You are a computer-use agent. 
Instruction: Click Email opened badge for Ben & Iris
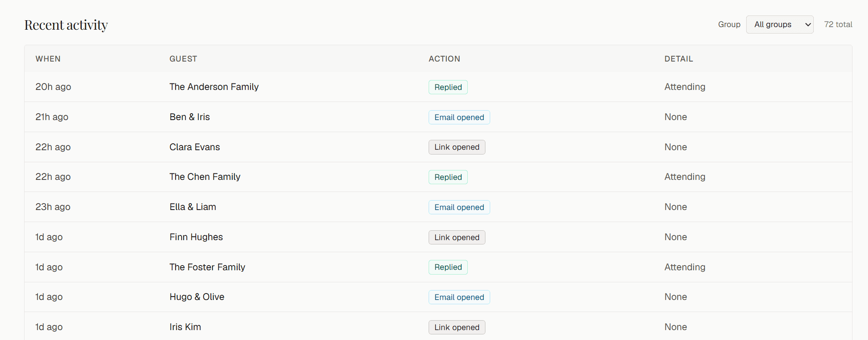point(459,117)
